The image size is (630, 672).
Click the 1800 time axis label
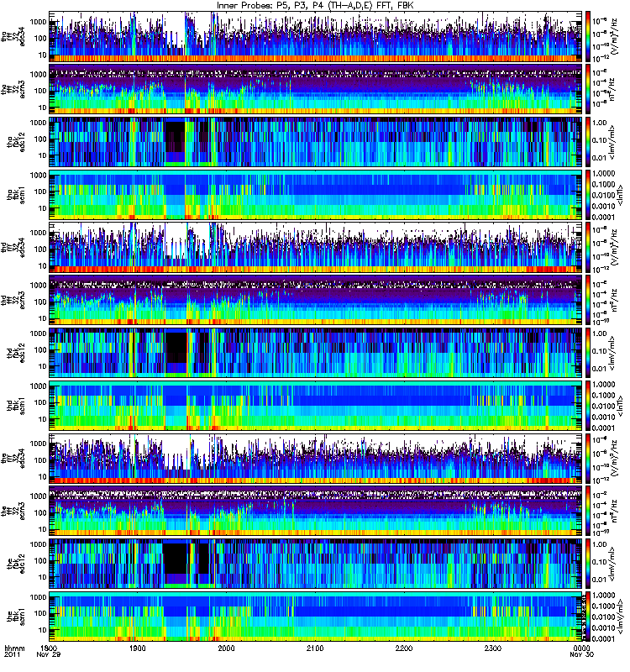click(49, 648)
